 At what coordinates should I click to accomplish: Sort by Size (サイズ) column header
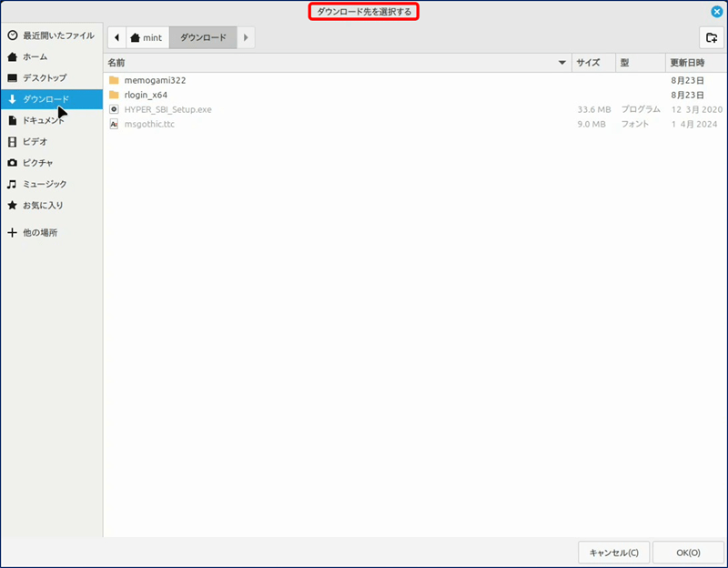tap(594, 63)
